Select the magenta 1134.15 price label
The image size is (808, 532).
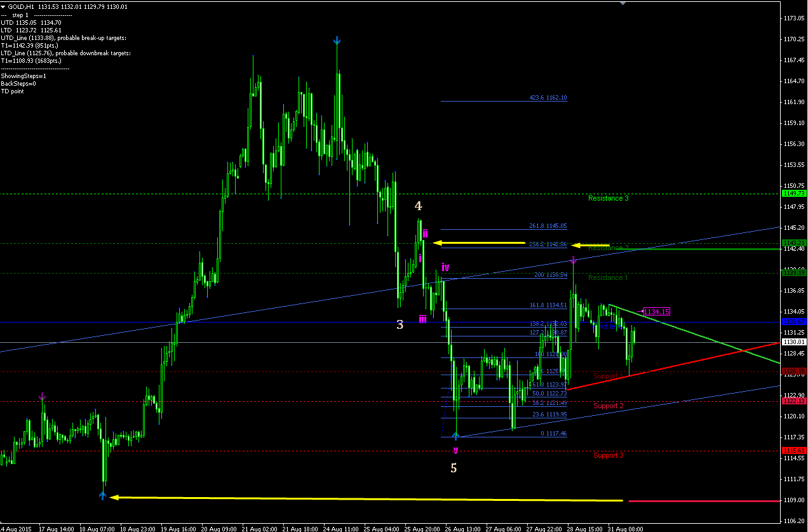(657, 312)
